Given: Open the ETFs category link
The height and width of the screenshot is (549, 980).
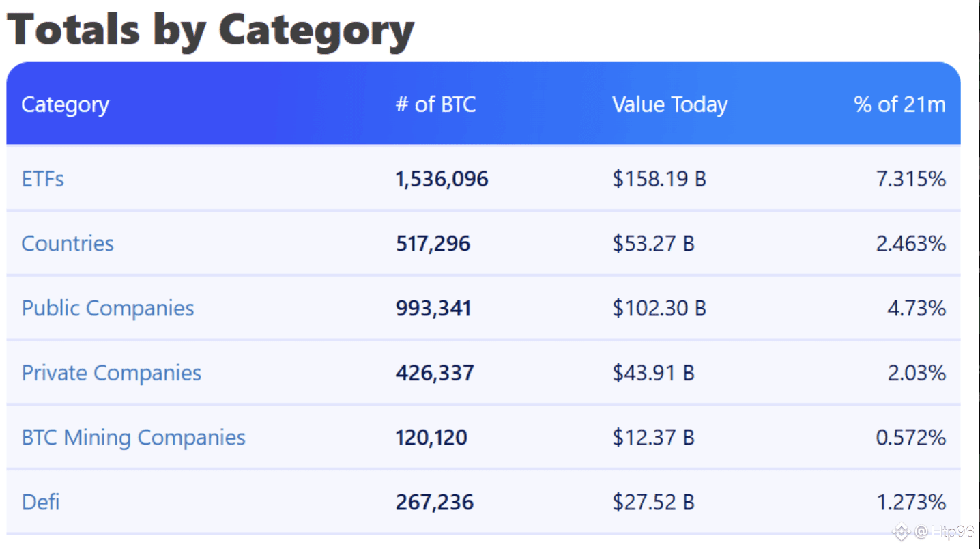Looking at the screenshot, I should (x=42, y=179).
